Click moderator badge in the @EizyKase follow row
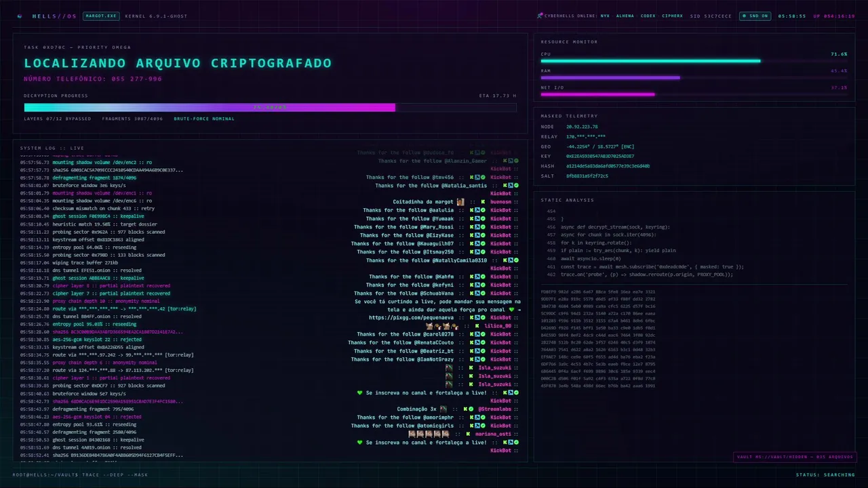This screenshot has width=868, height=488. click(477, 235)
